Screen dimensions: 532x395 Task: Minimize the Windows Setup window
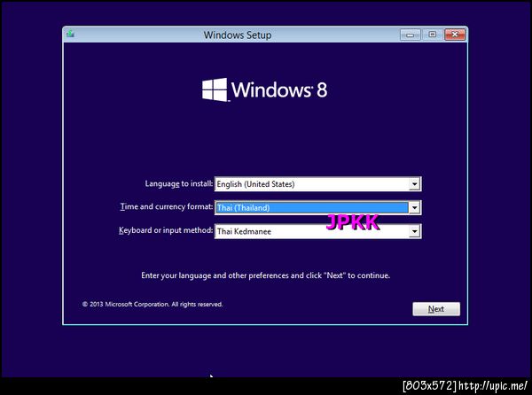411,35
